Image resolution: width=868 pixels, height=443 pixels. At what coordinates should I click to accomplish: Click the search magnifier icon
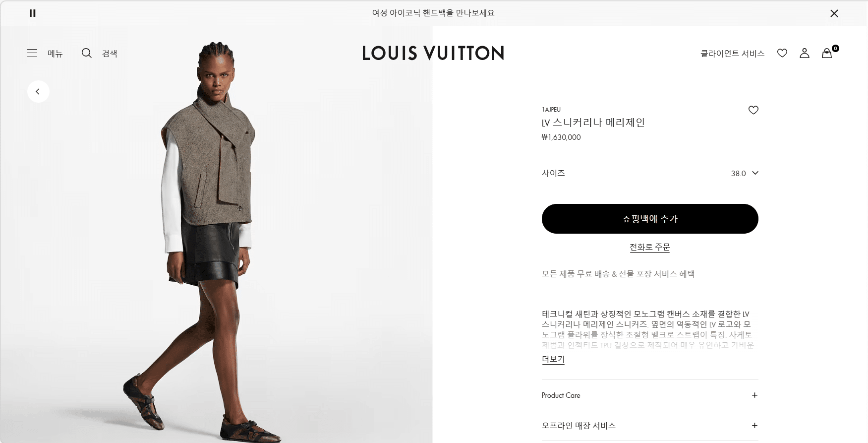pyautogui.click(x=87, y=53)
